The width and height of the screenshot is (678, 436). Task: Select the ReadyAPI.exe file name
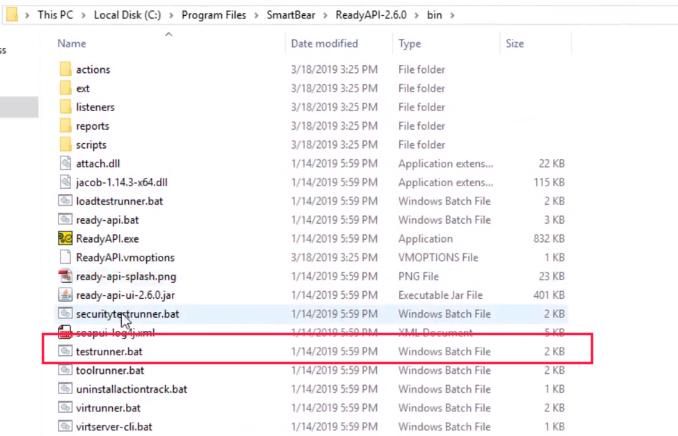pyautogui.click(x=107, y=239)
